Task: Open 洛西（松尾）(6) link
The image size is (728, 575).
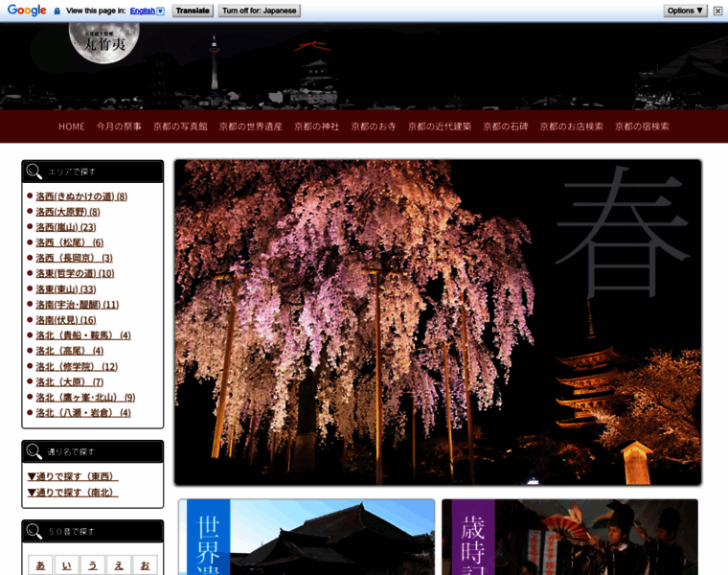Action: [70, 242]
